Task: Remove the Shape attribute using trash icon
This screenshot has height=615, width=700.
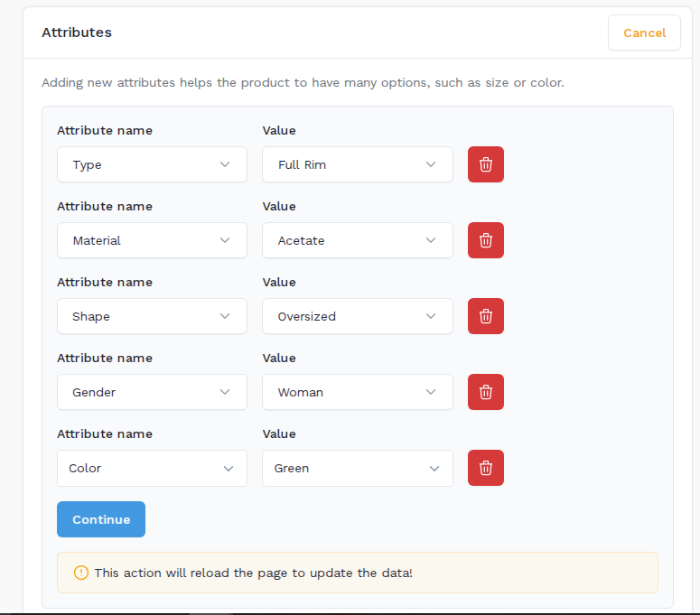Action: coord(486,316)
